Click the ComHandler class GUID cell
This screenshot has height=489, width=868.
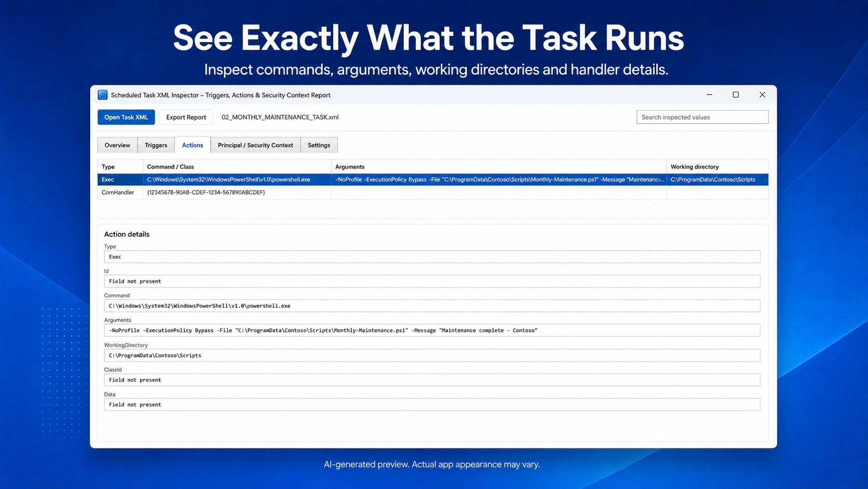237,192
